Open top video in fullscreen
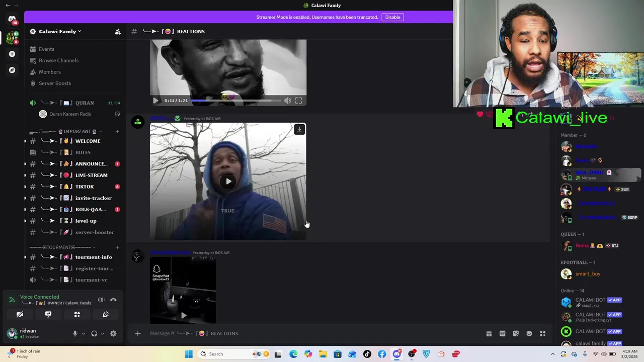This screenshot has height=362, width=644. click(298, 101)
